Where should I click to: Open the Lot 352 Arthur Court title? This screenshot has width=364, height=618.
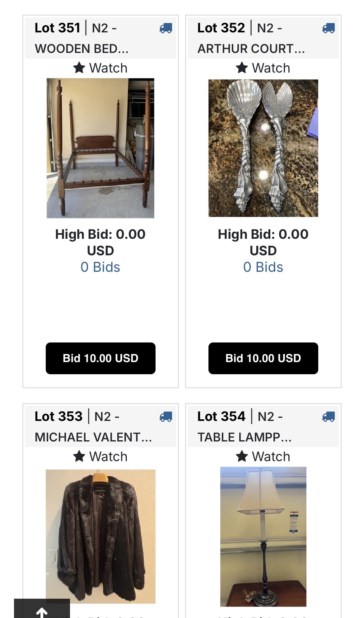(x=251, y=38)
